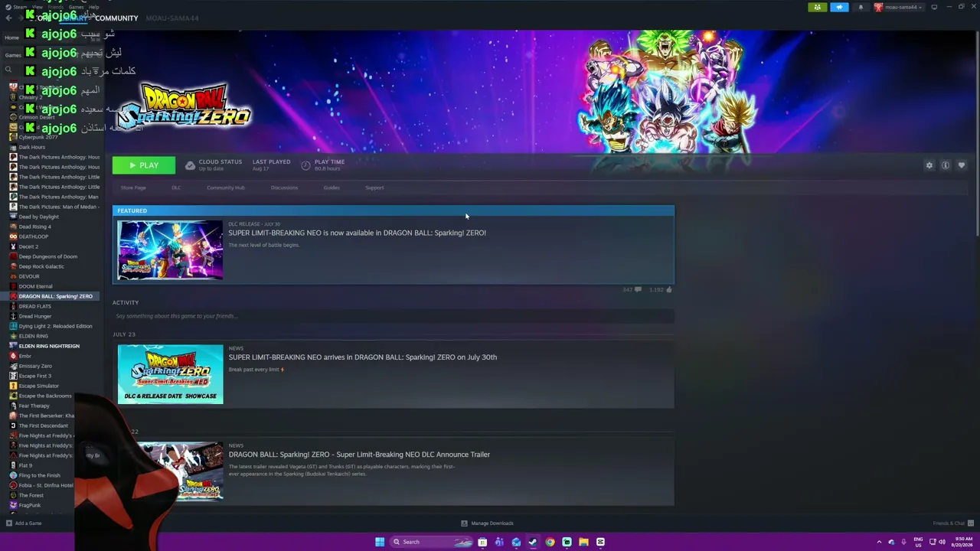Open the Help menu

(x=93, y=7)
